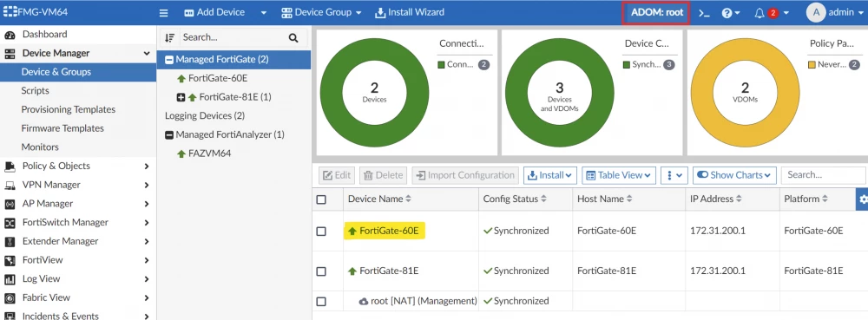The width and height of the screenshot is (868, 320).
Task: Open the Device Group dropdown
Action: 321,12
